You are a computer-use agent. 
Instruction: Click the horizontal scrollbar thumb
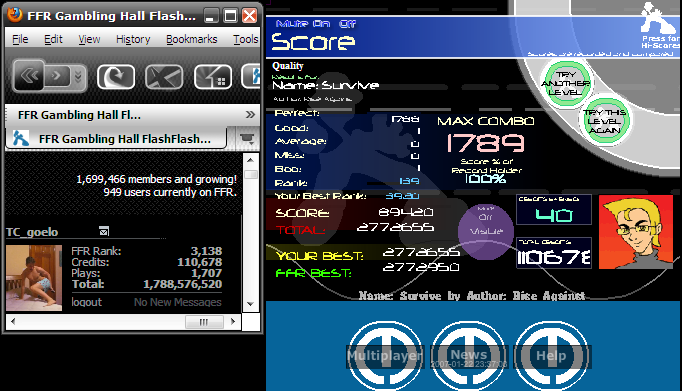point(204,322)
